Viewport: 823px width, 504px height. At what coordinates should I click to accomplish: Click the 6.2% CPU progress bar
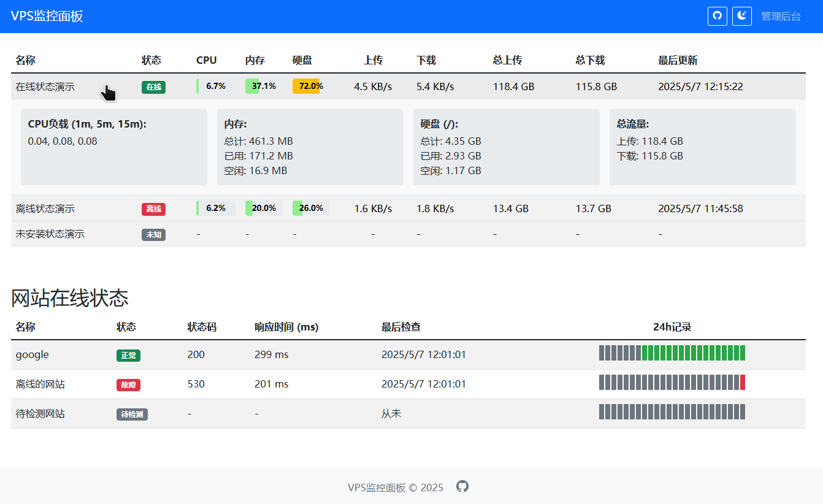tap(215, 208)
